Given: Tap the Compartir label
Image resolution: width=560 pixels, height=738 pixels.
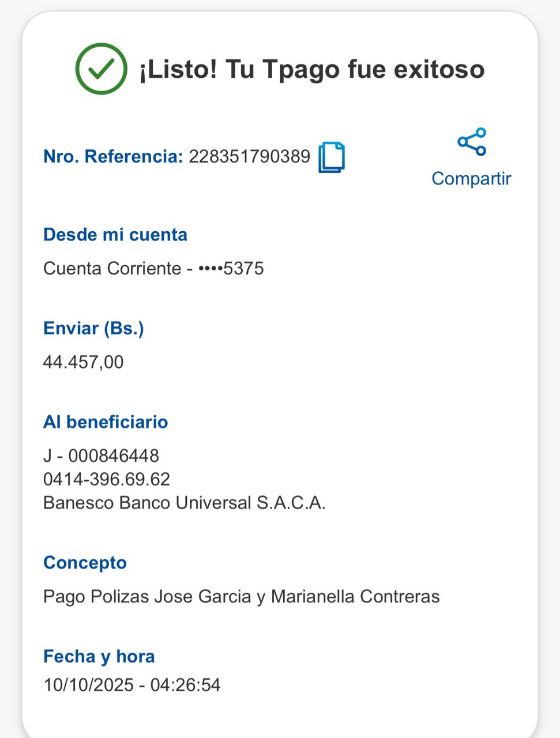Looking at the screenshot, I should tap(471, 178).
